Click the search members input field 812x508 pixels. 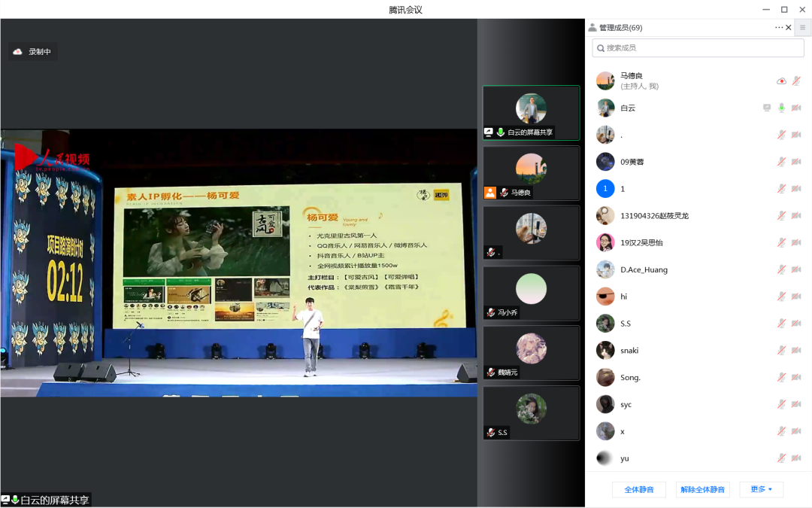pyautogui.click(x=698, y=47)
